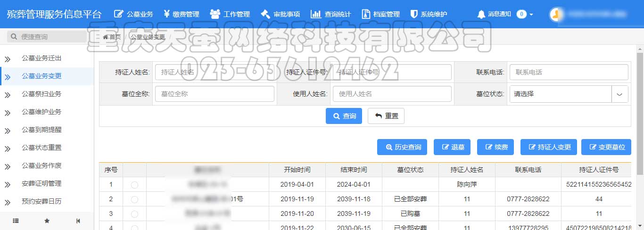Click the blue 查询 search button
The height and width of the screenshot is (230, 644).
click(344, 116)
